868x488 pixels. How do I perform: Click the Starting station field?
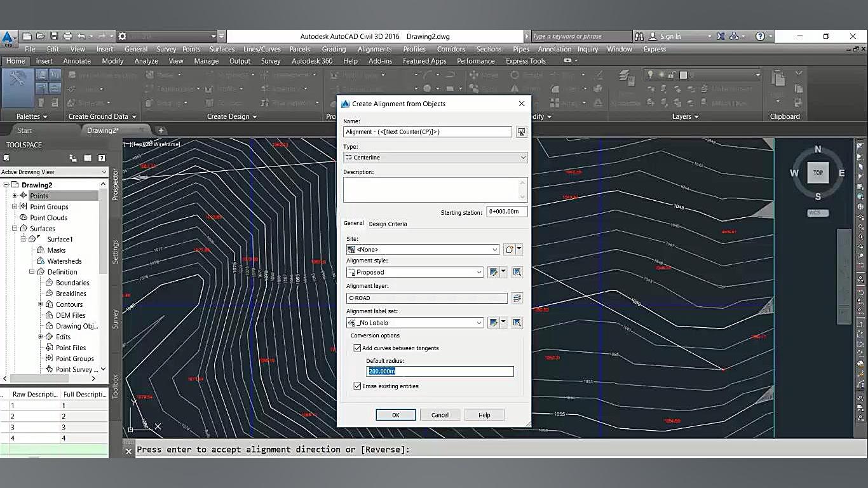[507, 212]
